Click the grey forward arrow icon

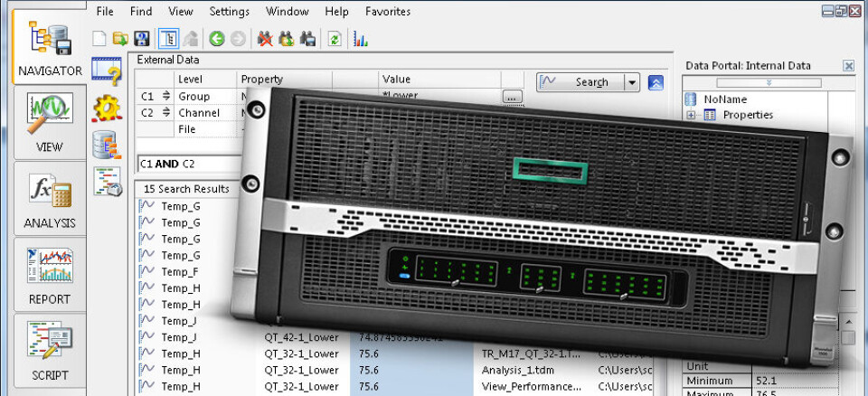238,39
